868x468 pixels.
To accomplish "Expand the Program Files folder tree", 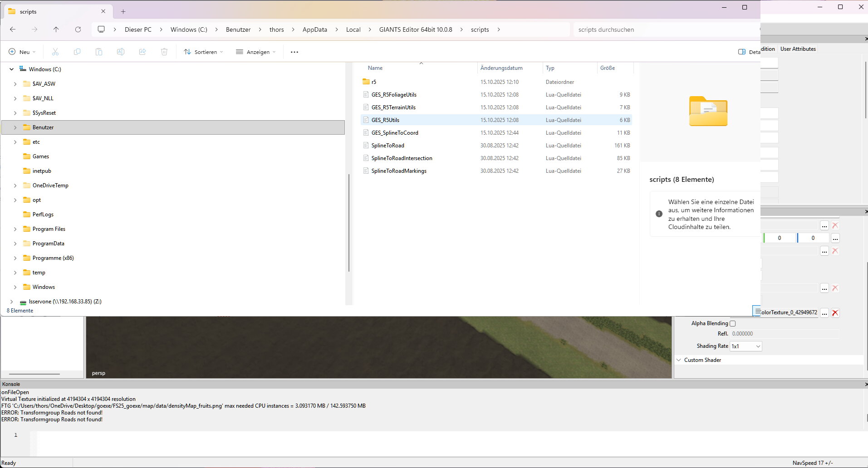I will tap(15, 229).
